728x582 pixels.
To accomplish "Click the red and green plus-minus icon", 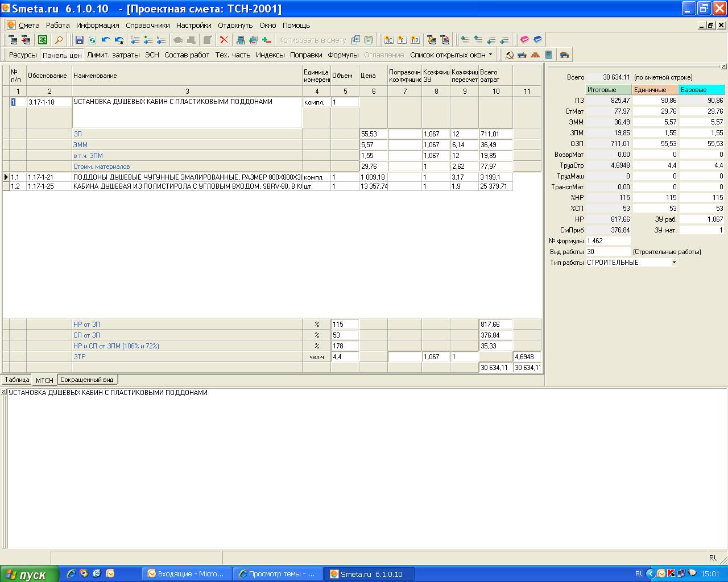I will click(266, 40).
